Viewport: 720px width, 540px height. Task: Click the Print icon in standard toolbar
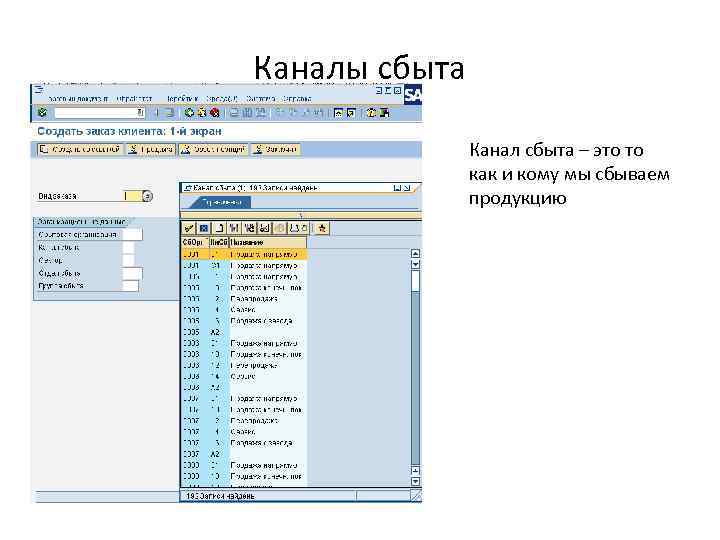(x=235, y=112)
